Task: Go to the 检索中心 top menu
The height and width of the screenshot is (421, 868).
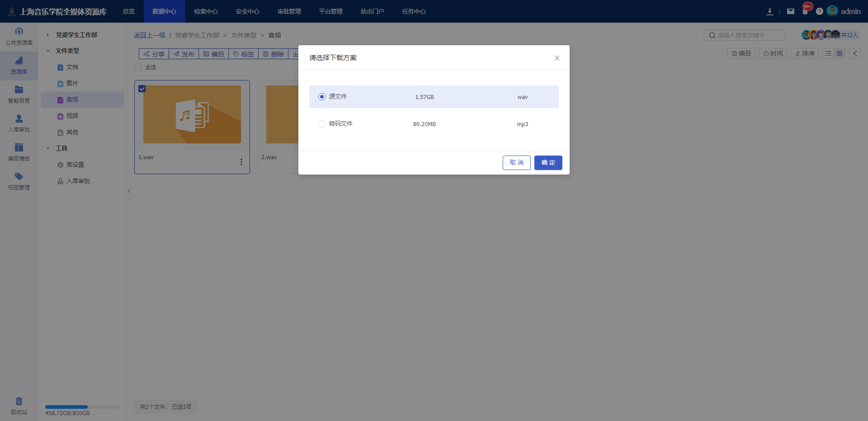Action: click(206, 11)
